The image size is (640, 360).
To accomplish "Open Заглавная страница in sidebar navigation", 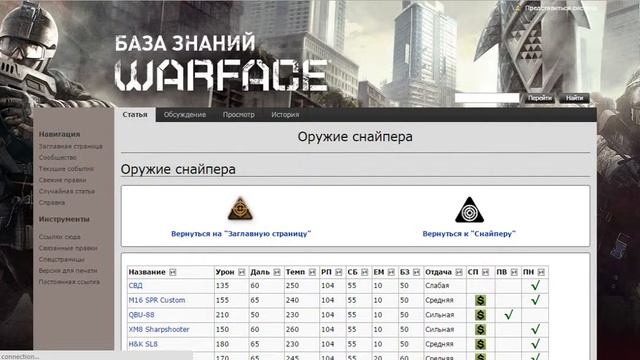I will (x=71, y=147).
